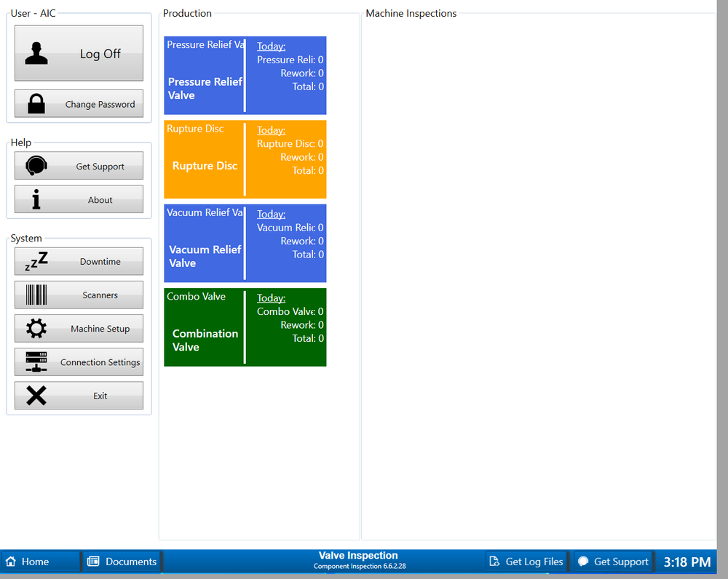Click 'Combo Valve: 0' count text
This screenshot has height=579, width=728.
coord(290,311)
